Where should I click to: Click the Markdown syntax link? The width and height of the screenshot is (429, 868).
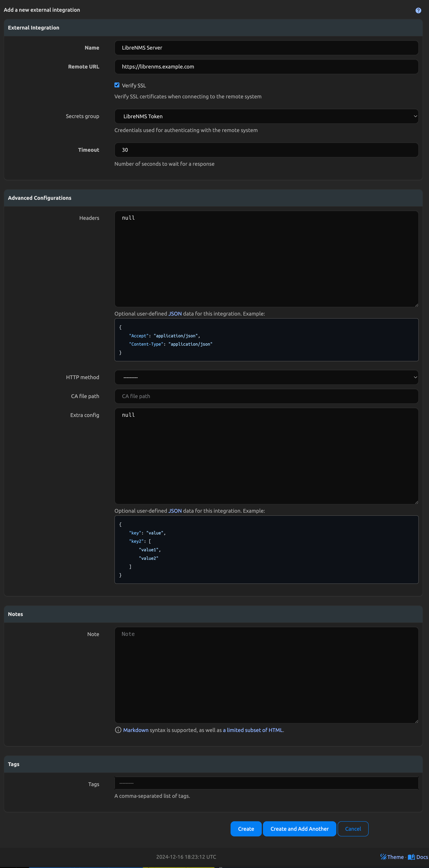pos(136,730)
